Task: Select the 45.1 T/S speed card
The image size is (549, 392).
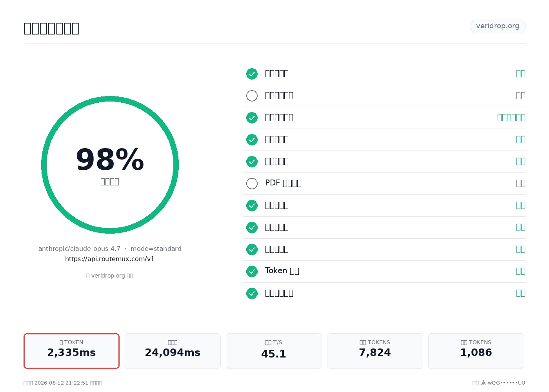Action: (x=274, y=351)
